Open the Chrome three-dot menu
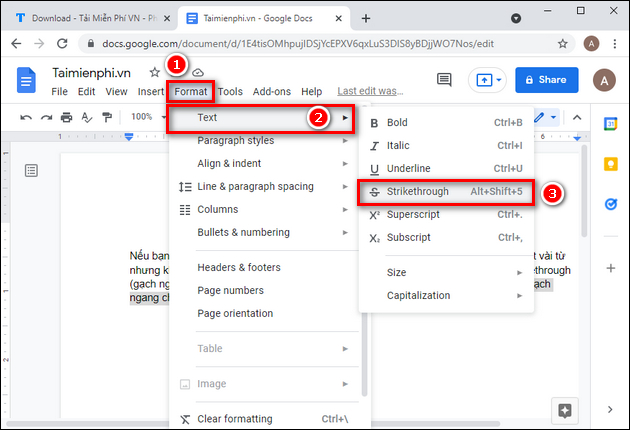Screen dimensions: 630x430 pos(615,43)
